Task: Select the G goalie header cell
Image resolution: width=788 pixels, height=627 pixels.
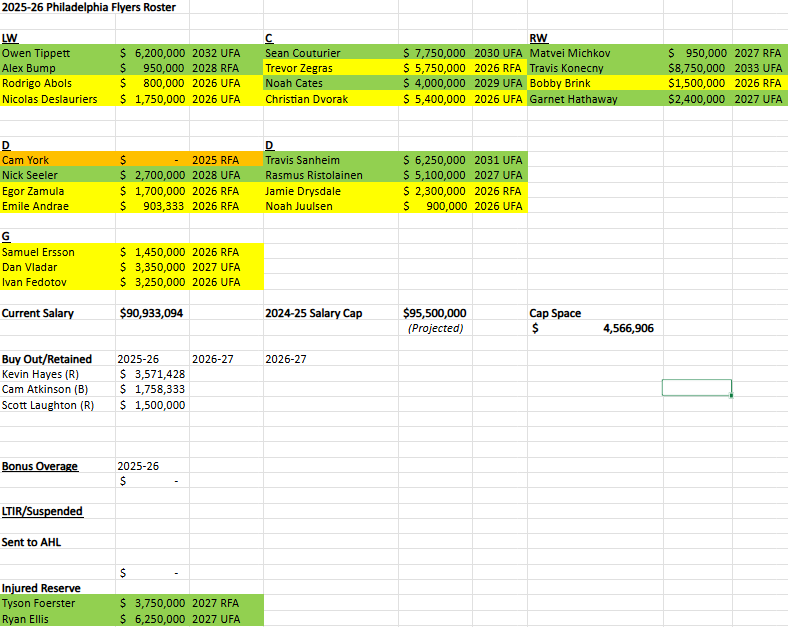Action: (58, 236)
